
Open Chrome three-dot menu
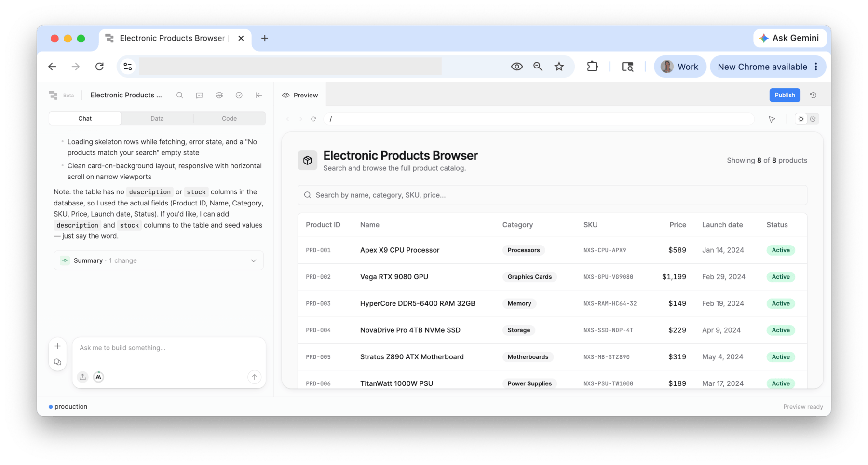coord(816,67)
